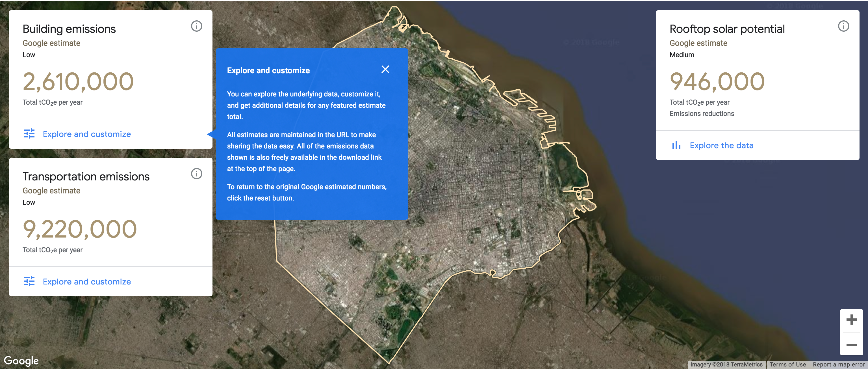
Task: Zoom in using the plus control
Action: pos(852,320)
